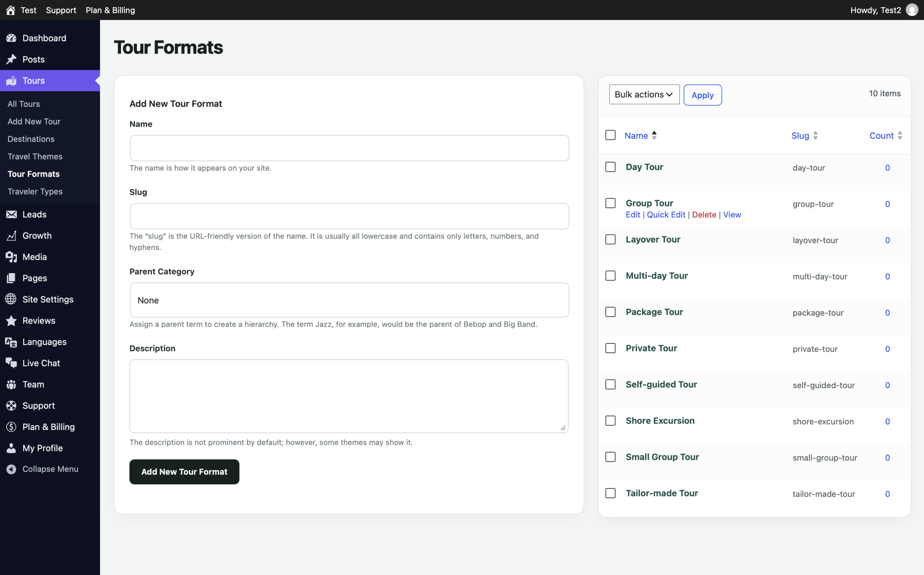The image size is (924, 575).
Task: Open the Parent Category dropdown set to None
Action: 349,300
